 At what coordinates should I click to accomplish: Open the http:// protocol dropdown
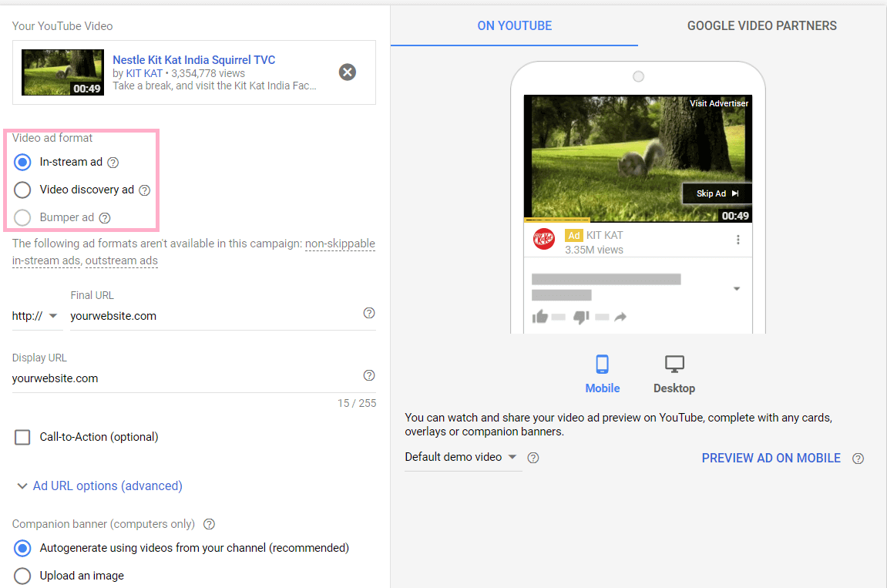point(35,316)
